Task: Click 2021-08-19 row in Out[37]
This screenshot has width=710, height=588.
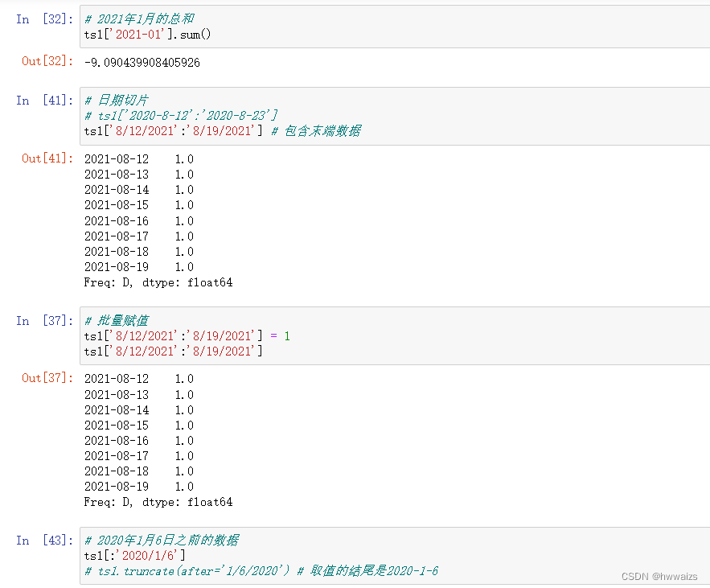Action: 139,487
